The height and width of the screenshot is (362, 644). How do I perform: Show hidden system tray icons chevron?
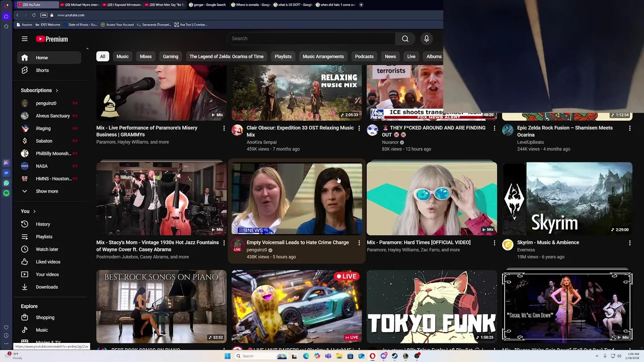click(597, 356)
